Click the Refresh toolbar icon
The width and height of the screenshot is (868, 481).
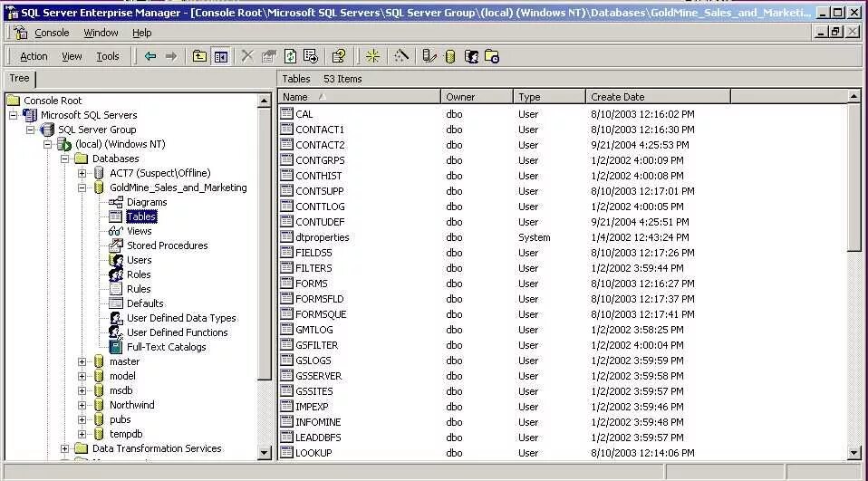click(290, 56)
